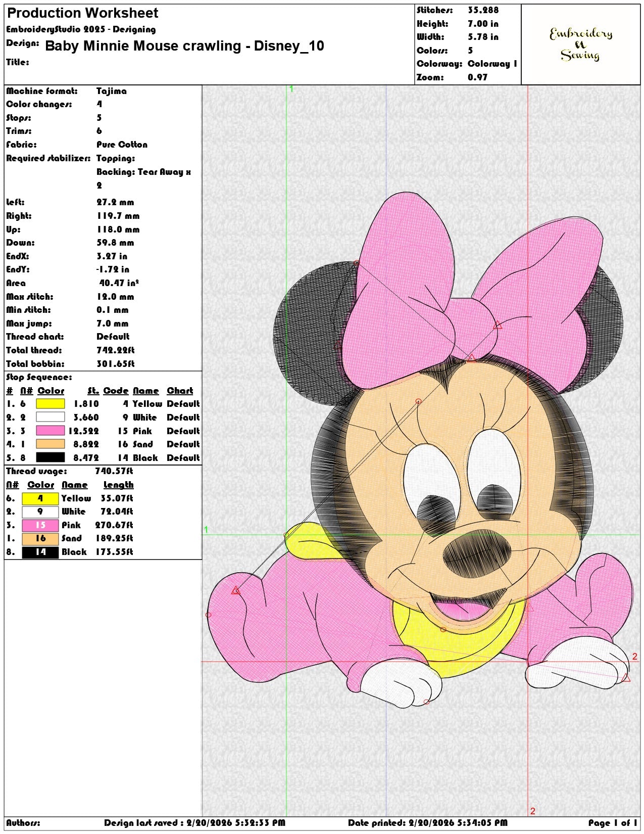The width and height of the screenshot is (644, 834).
Task: Click the pink swatch in Stop Sequence row 3
Action: [50, 431]
